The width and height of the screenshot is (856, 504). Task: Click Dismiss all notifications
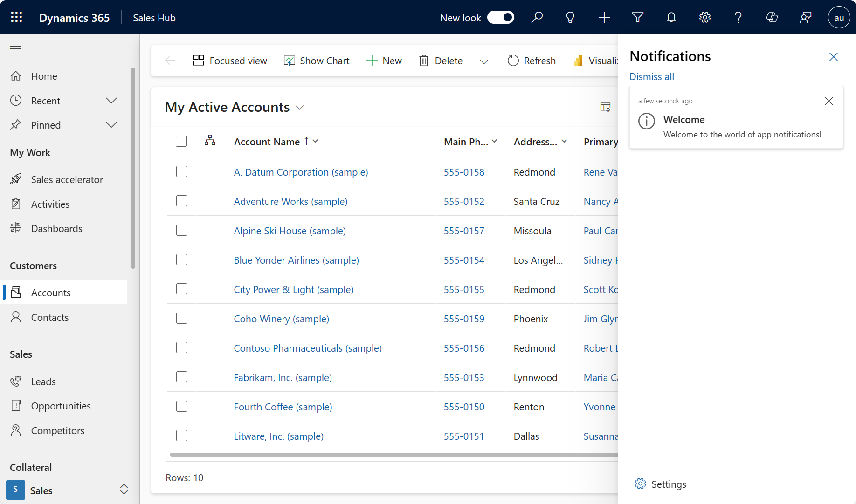(651, 76)
